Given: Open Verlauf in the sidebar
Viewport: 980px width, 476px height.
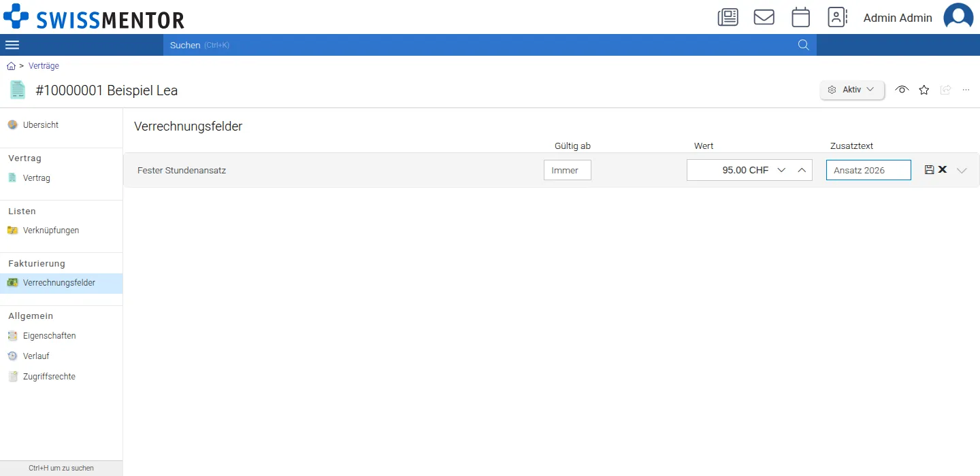Looking at the screenshot, I should pos(61,356).
